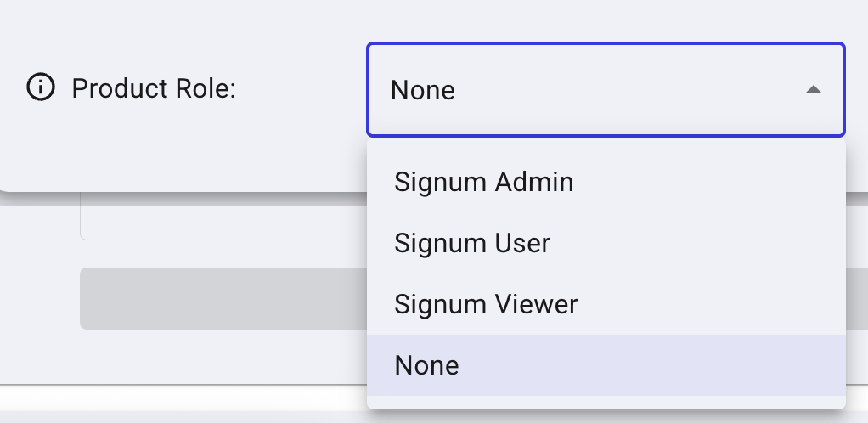
Task: Click the Product Role label text
Action: [153, 88]
